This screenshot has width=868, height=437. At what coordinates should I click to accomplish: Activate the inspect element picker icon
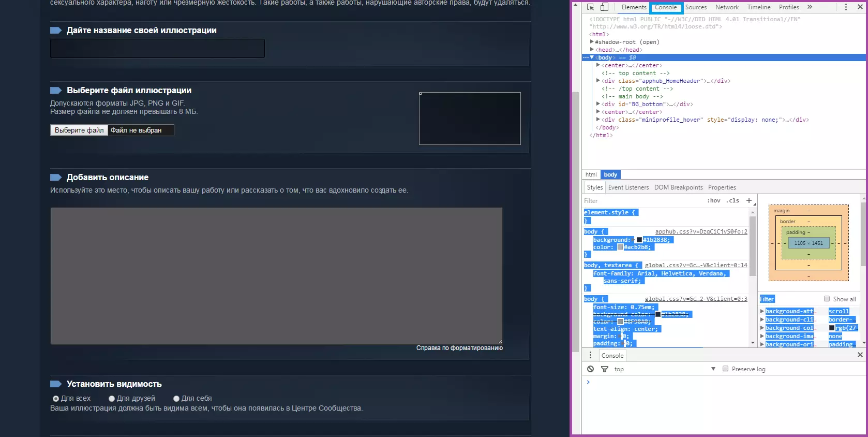pyautogui.click(x=590, y=7)
